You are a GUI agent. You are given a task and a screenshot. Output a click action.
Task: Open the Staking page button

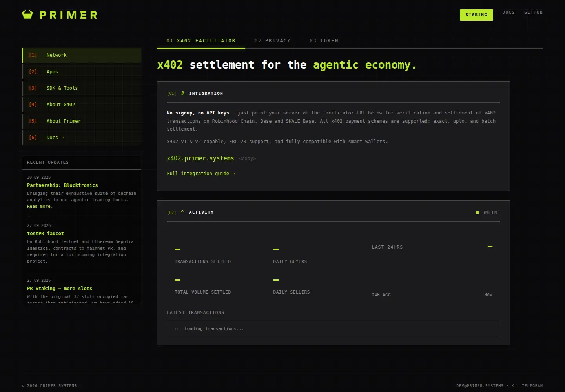click(476, 15)
